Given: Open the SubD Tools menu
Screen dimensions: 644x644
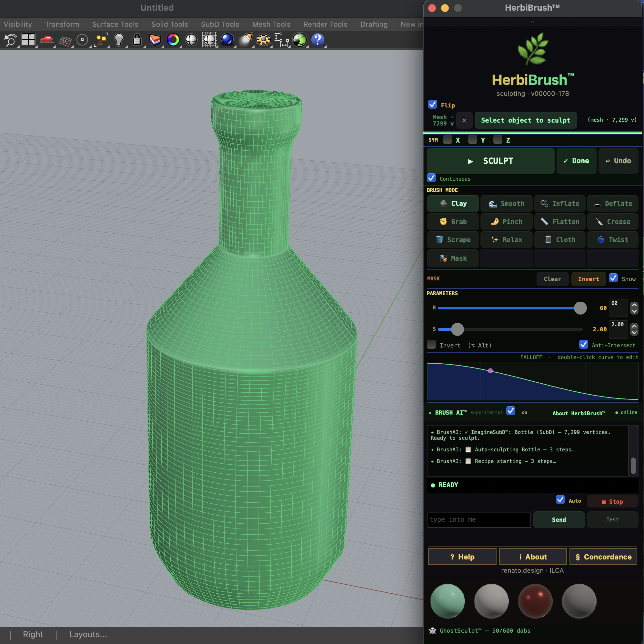Looking at the screenshot, I should click(x=220, y=24).
